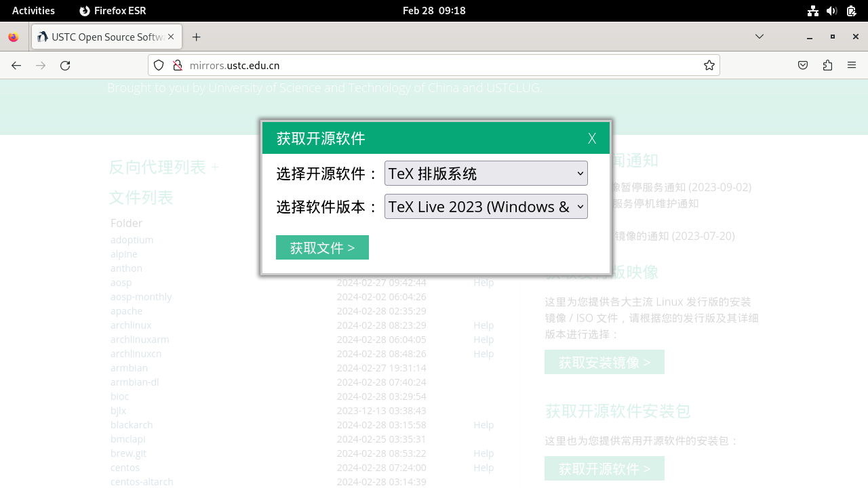The width and height of the screenshot is (868, 488).
Task: Open the aosp folder link
Action: tap(121, 283)
